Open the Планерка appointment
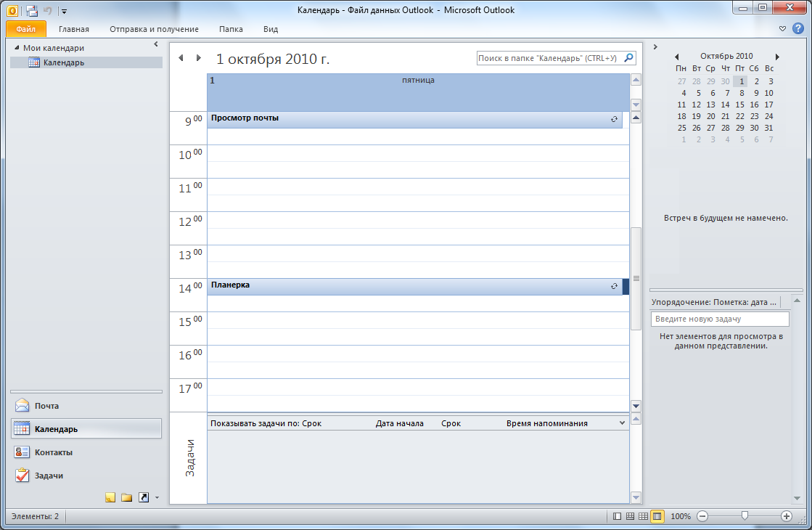Viewport: 812px width, 530px height. [x=414, y=287]
